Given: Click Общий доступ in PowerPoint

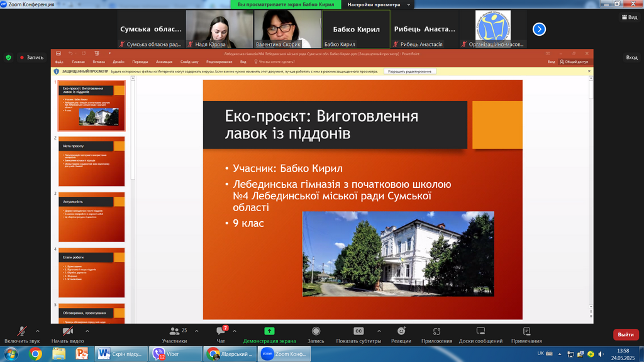Looking at the screenshot, I should tap(574, 62).
